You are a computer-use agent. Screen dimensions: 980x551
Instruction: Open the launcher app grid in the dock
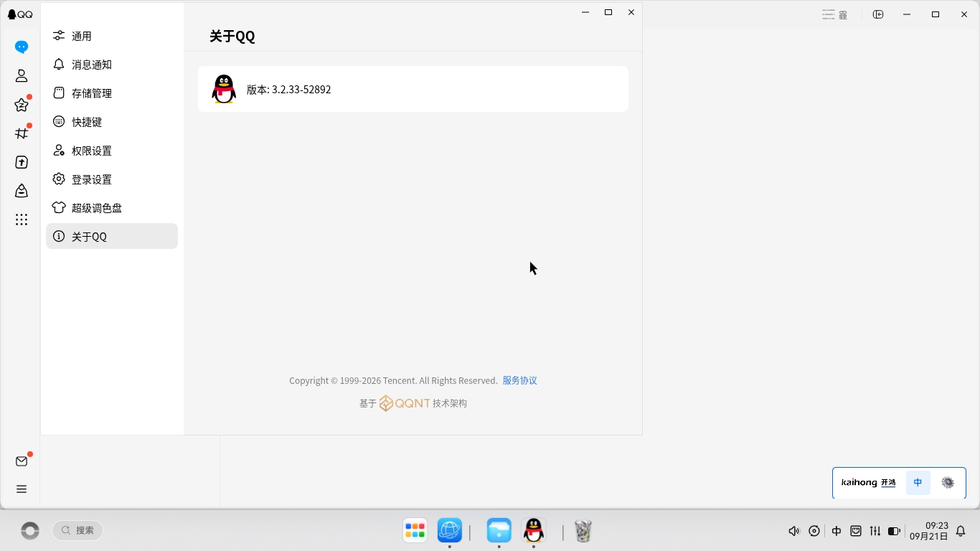[415, 530]
